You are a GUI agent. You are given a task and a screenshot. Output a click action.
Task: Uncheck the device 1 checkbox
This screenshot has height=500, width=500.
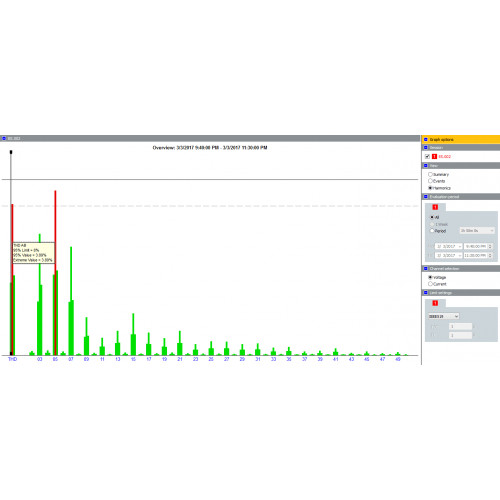[x=427, y=156]
